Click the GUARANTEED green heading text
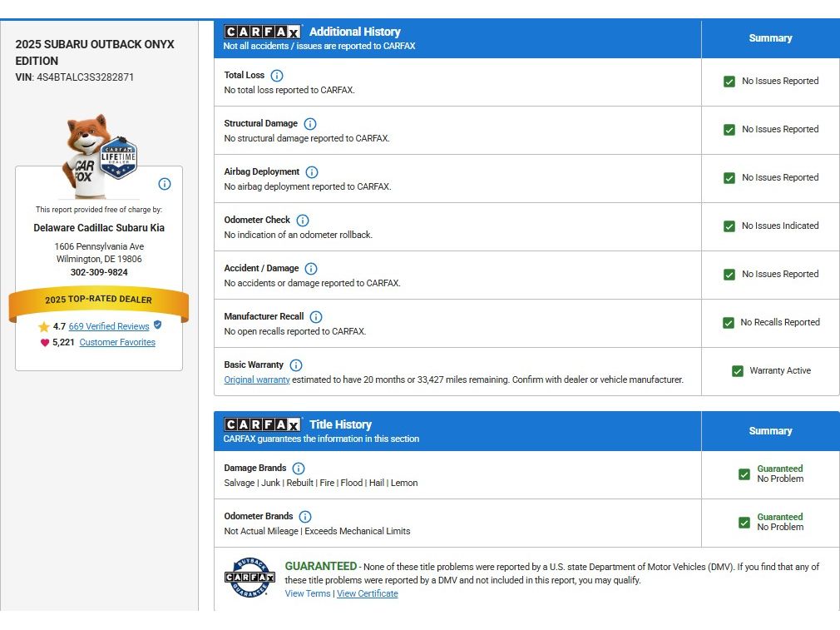The width and height of the screenshot is (840, 630). tap(321, 566)
